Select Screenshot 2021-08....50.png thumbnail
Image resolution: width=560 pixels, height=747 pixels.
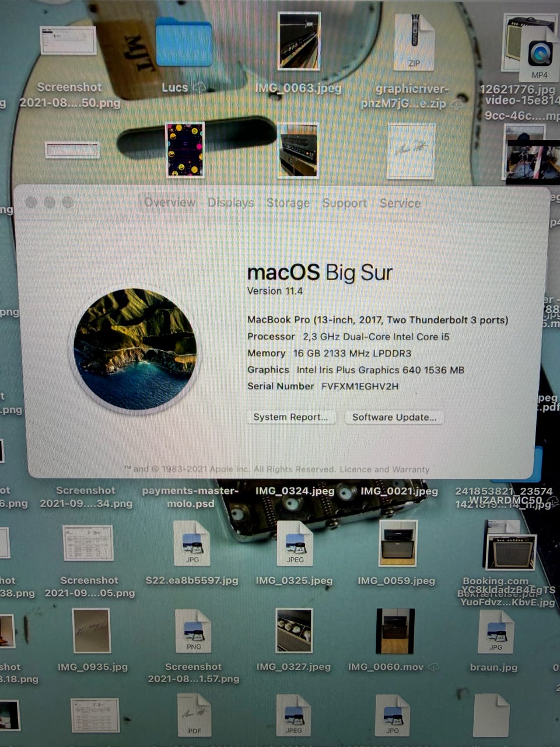coord(68,40)
